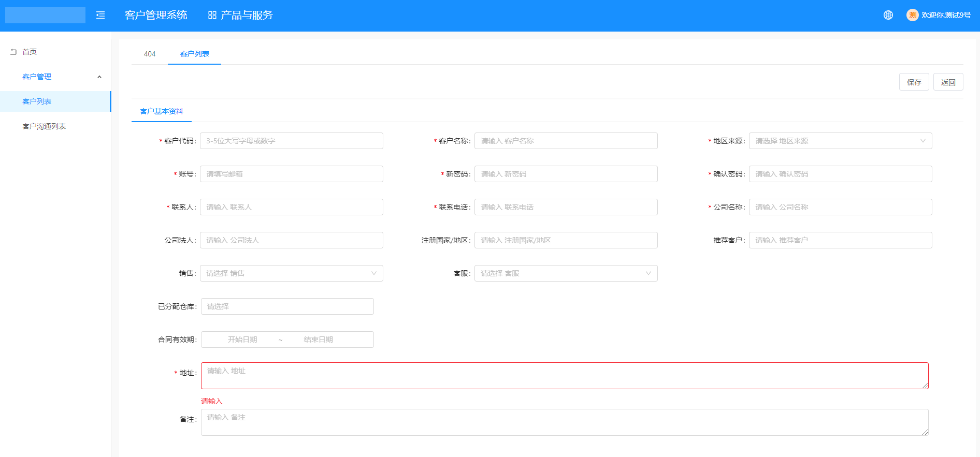
Task: Select the 客户基本资料 tab
Action: (x=162, y=111)
